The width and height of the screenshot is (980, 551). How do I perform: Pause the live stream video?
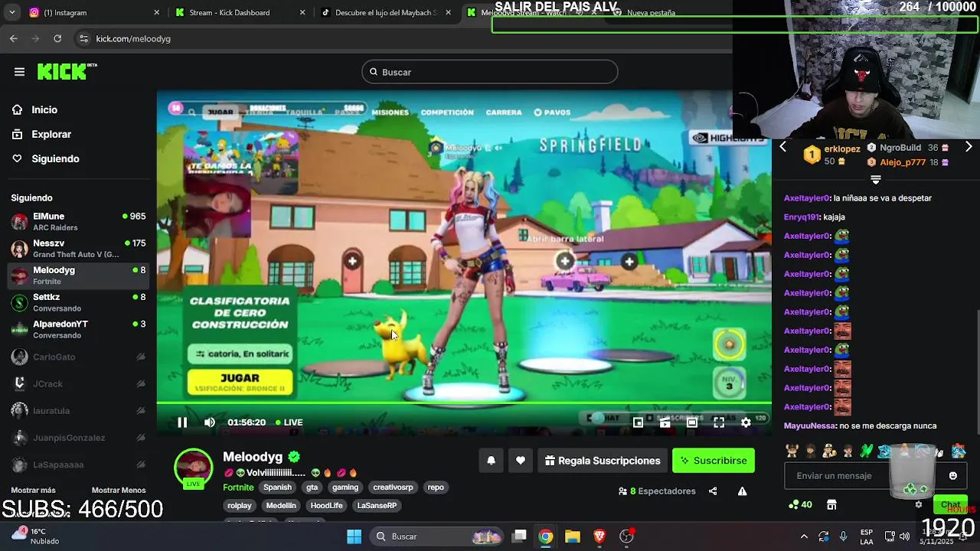coord(182,422)
